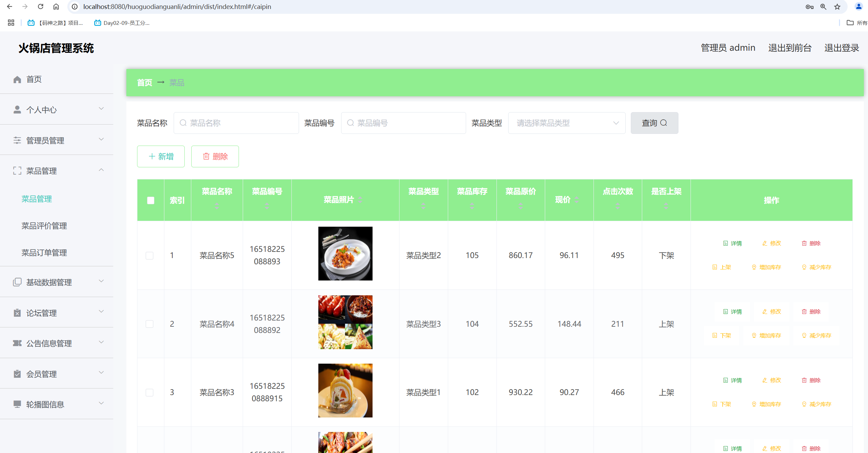Select 菜品评价管理 in the sidebar menu
Screen dimensions: 868x453
point(44,226)
